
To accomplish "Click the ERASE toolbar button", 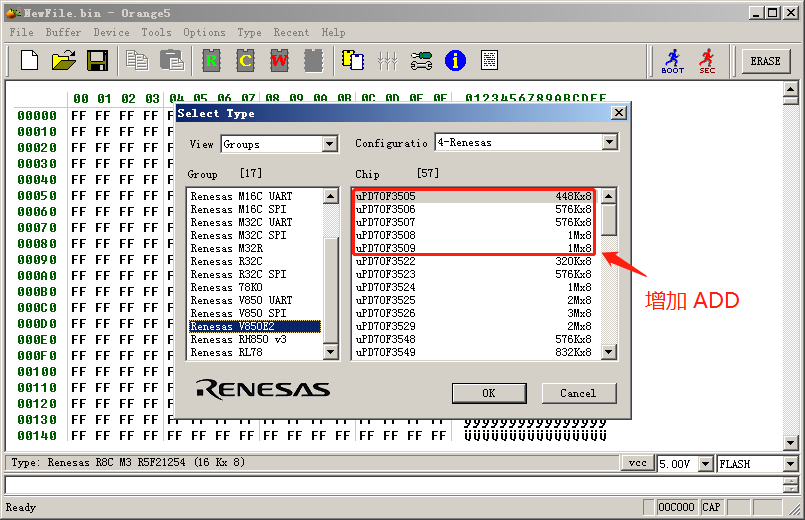I will point(765,61).
